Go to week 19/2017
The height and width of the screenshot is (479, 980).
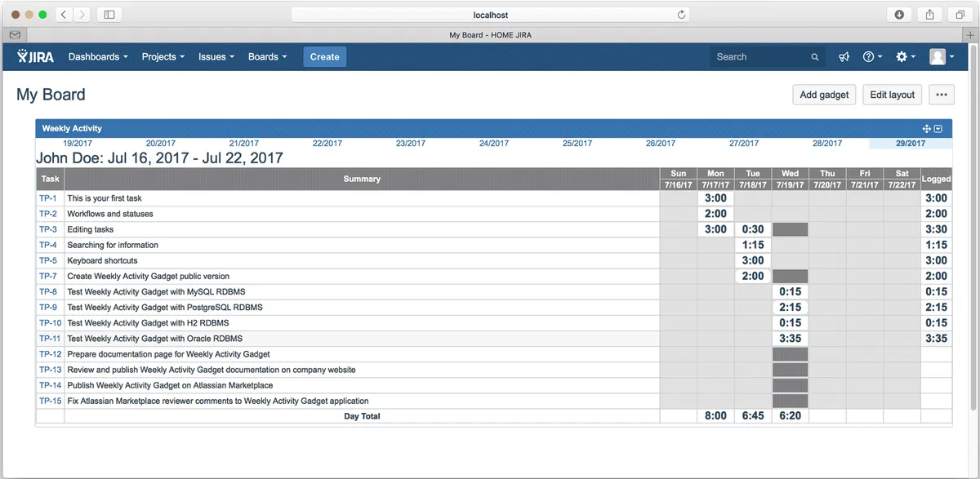click(78, 144)
